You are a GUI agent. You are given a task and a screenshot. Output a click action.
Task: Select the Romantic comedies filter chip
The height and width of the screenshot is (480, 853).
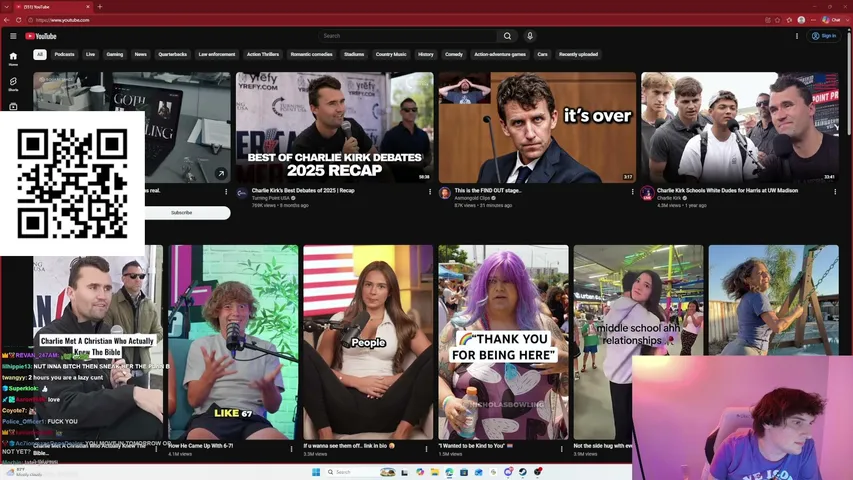pos(311,54)
